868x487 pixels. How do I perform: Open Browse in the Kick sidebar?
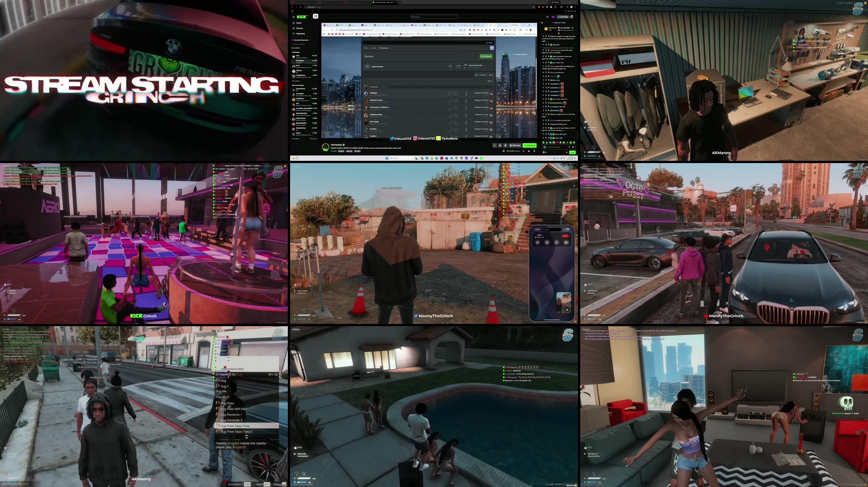299,28
